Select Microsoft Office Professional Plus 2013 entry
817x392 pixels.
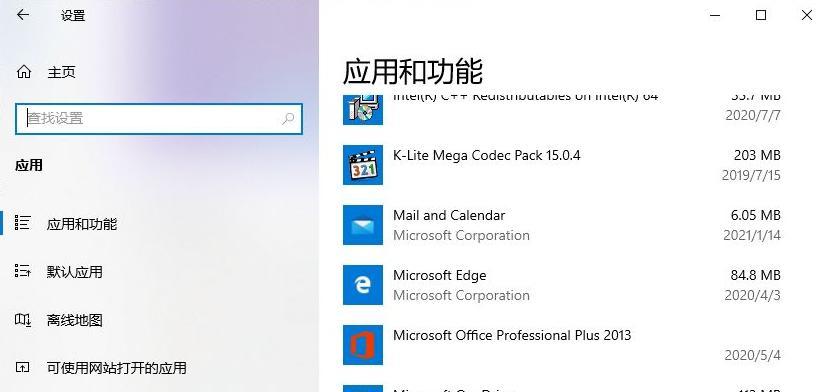point(562,345)
